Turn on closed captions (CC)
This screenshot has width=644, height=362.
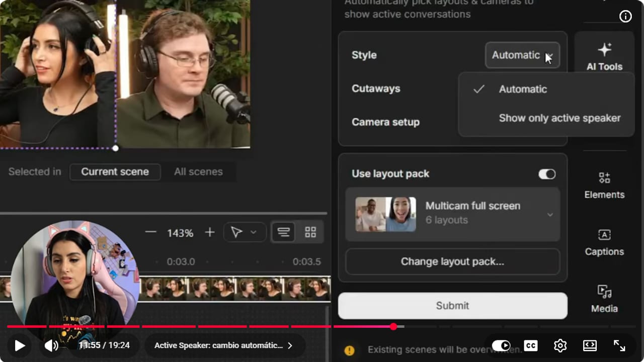pyautogui.click(x=530, y=345)
